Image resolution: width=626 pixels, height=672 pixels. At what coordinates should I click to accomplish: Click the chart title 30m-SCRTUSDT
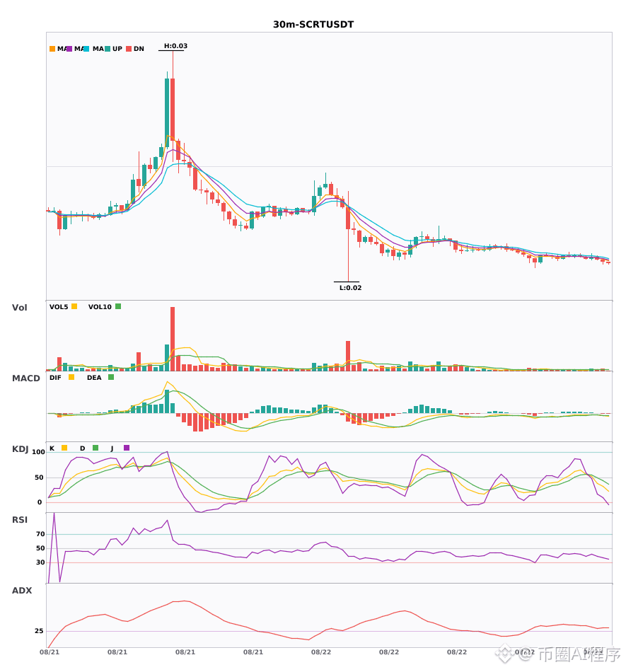[313, 25]
